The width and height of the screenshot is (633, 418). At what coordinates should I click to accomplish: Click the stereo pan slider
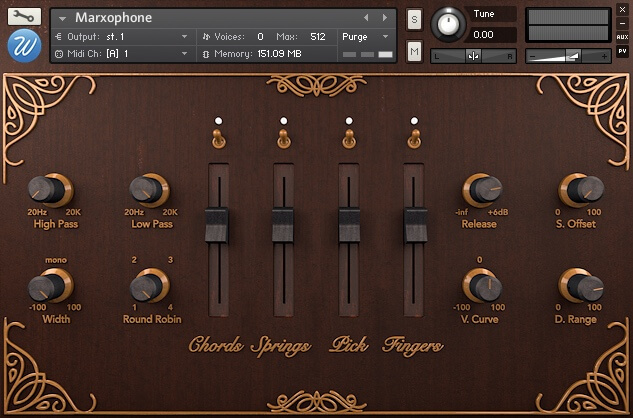coord(473,56)
